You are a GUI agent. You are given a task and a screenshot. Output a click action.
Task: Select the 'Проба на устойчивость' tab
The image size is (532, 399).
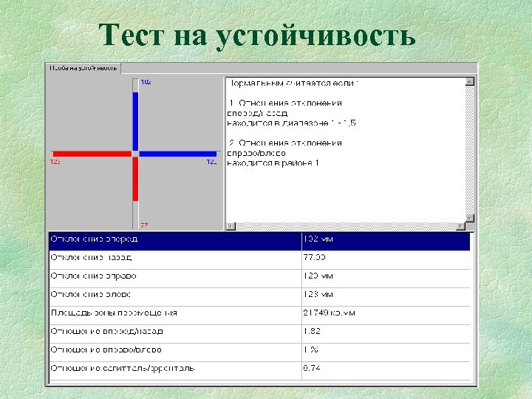pyautogui.click(x=83, y=68)
